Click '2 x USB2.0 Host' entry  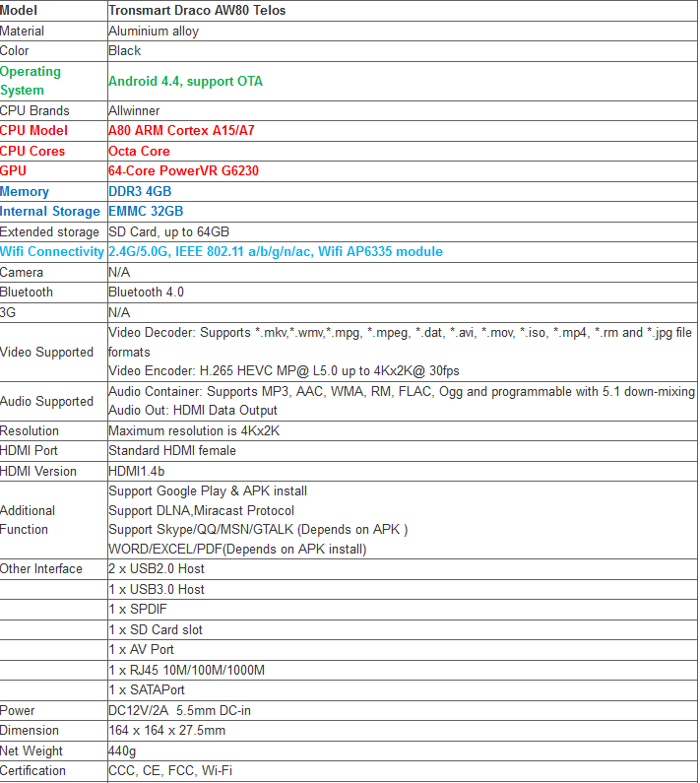(x=157, y=569)
